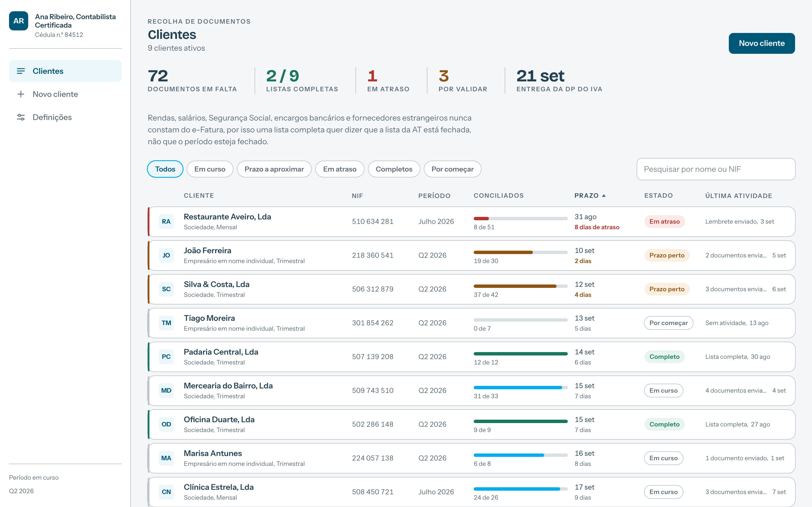Click the RA avatar for Restaurante Aveiro

point(166,222)
